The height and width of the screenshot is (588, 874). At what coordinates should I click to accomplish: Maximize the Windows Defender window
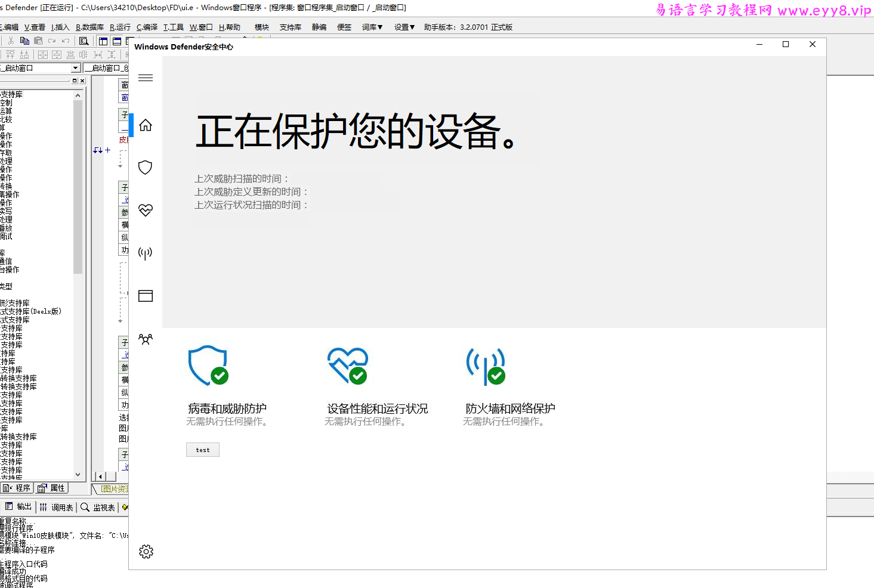click(x=786, y=44)
